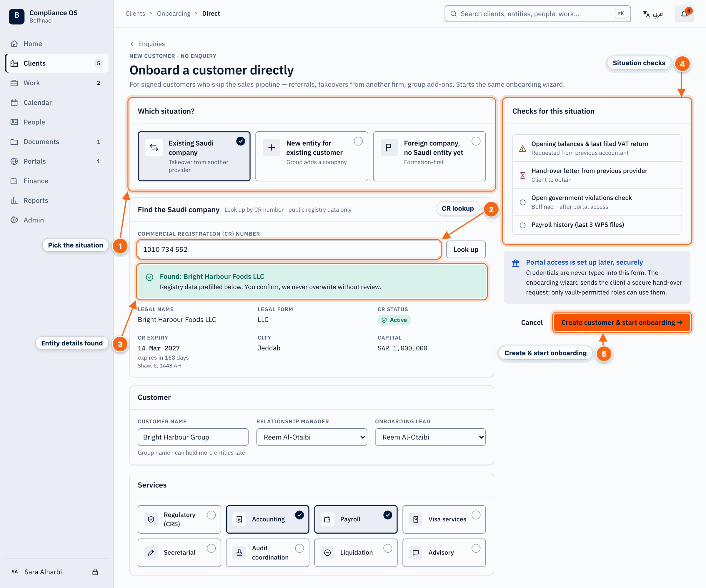
Task: Open the Relationship Manager dropdown
Action: point(312,437)
